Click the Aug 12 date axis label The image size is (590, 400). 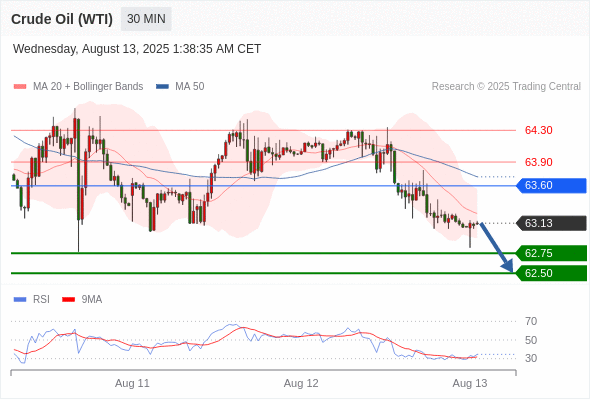301,383
